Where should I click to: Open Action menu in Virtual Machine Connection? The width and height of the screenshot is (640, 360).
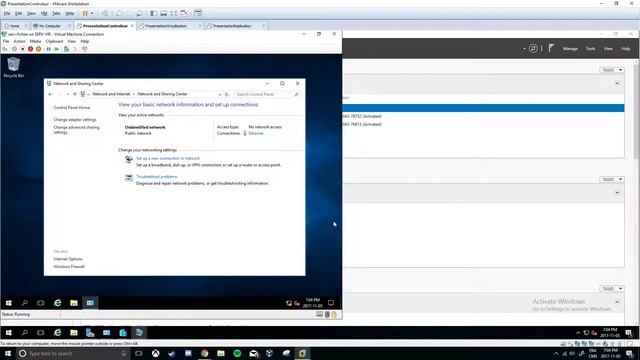20,41
